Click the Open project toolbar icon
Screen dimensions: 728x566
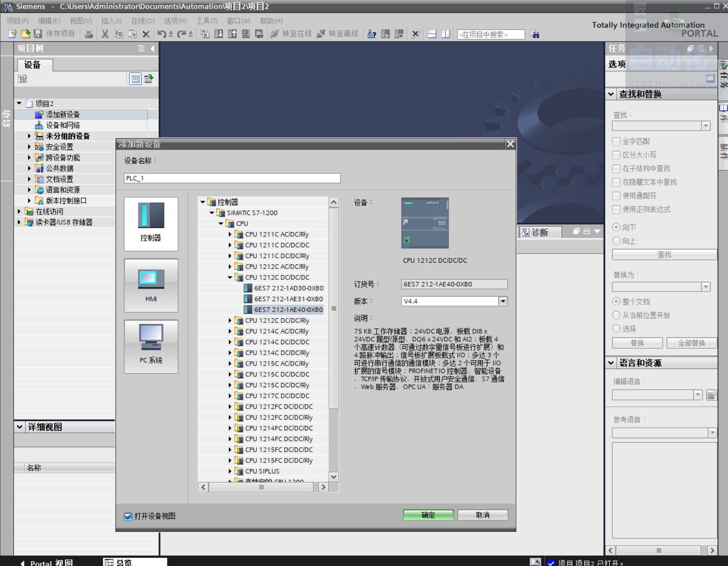25,34
